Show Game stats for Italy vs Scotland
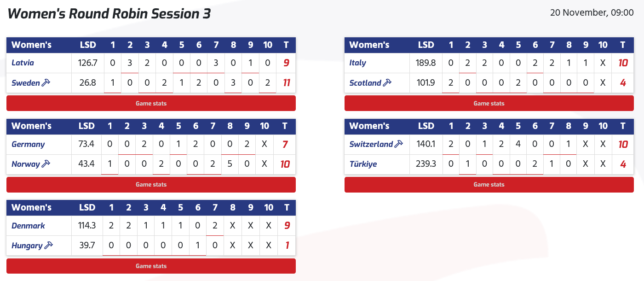 [x=489, y=104]
